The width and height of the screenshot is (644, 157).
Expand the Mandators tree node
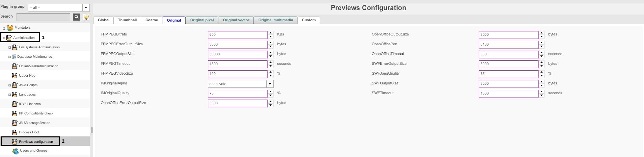4,28
